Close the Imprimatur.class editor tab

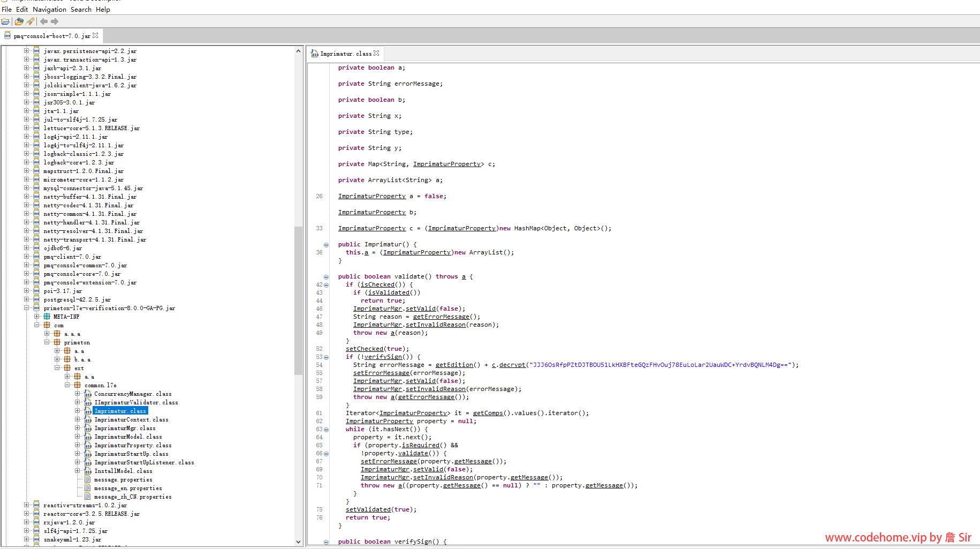pos(376,53)
